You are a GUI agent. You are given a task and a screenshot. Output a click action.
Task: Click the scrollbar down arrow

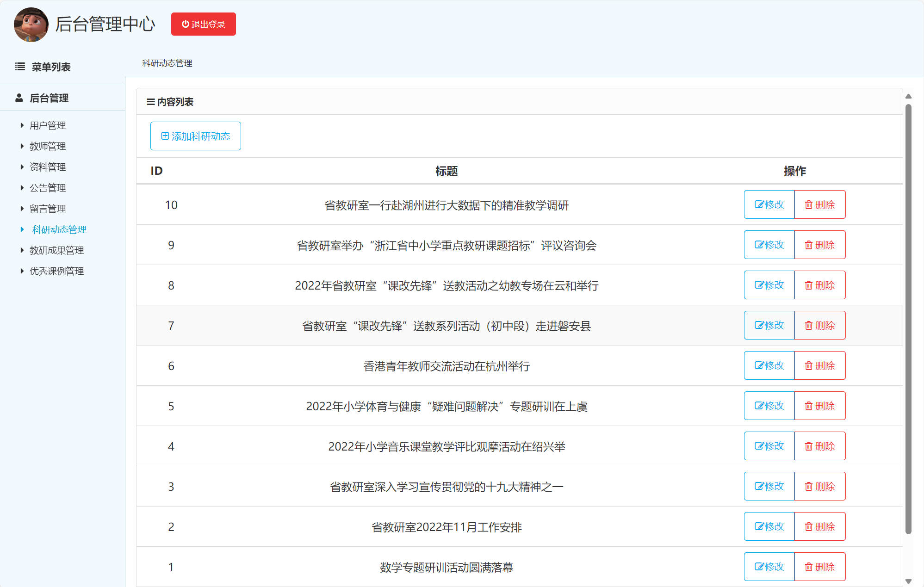point(908,581)
